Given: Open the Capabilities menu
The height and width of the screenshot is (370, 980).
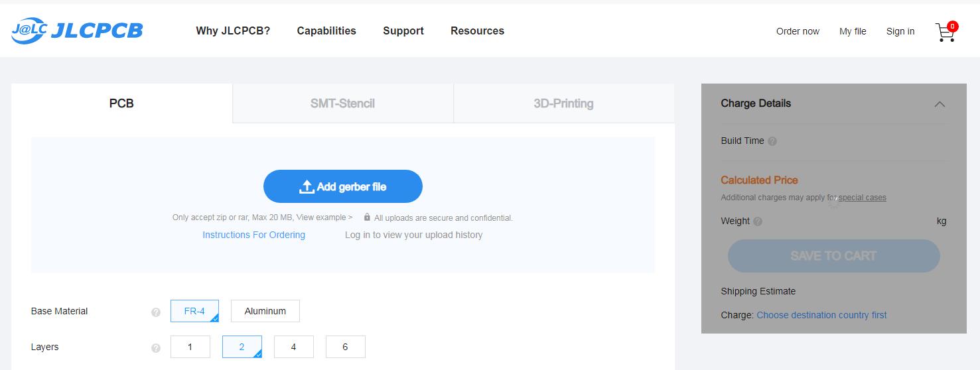Looking at the screenshot, I should pyautogui.click(x=326, y=31).
